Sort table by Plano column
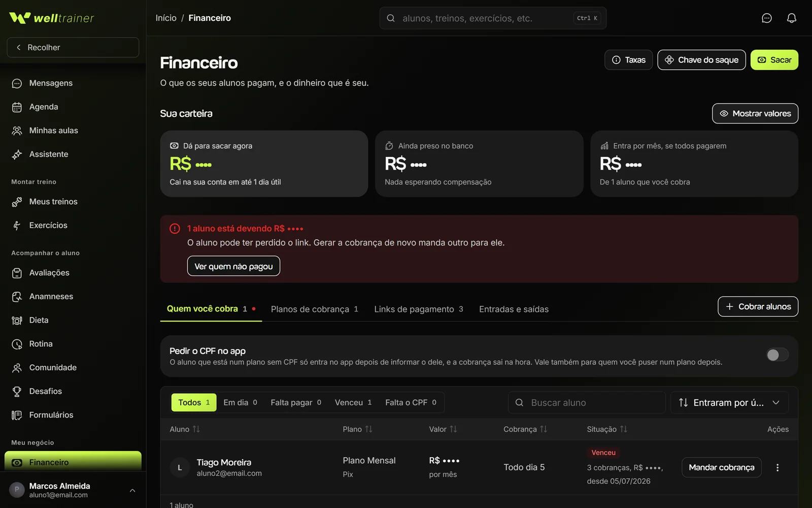The width and height of the screenshot is (812, 508). [357, 429]
